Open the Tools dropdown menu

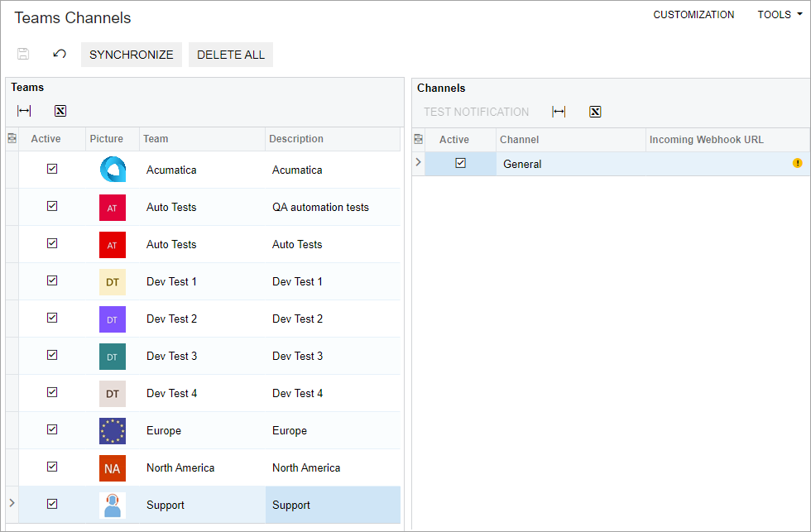[x=779, y=15]
